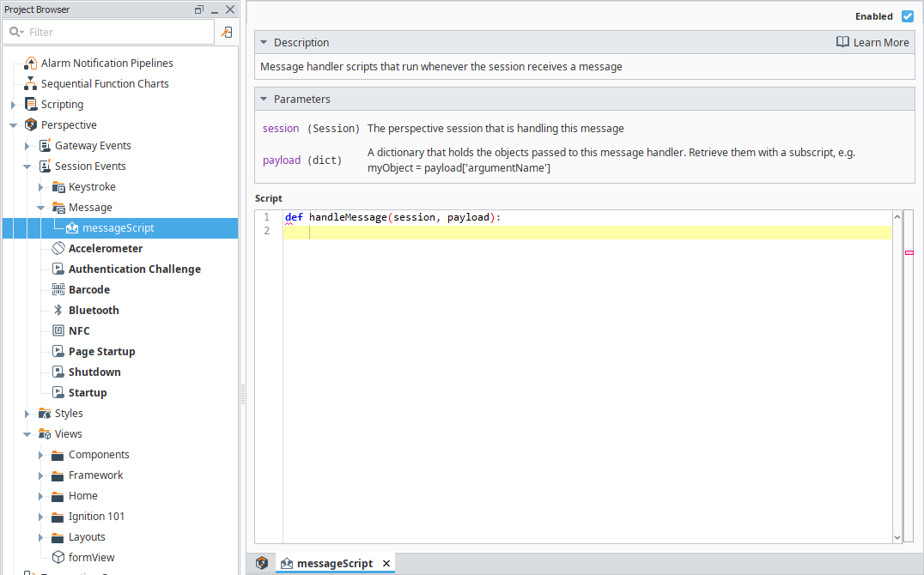Select the Bluetooth event
Image resolution: width=924 pixels, height=575 pixels.
(94, 311)
